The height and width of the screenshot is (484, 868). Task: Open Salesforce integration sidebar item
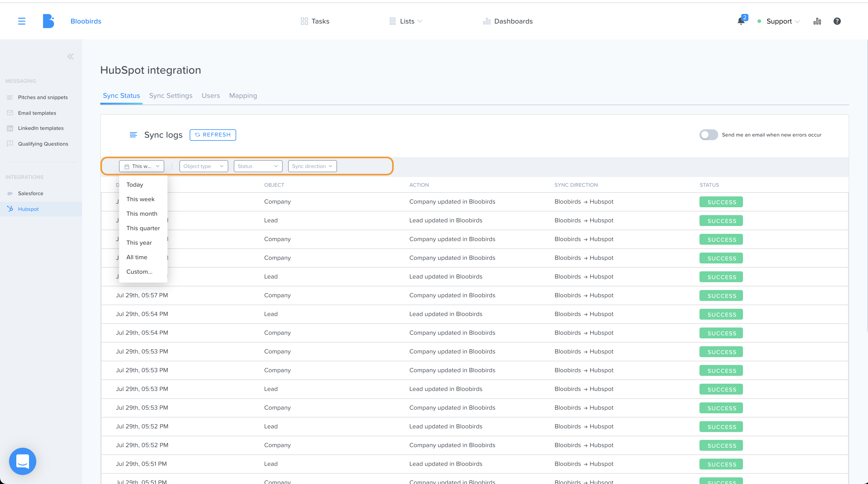tap(31, 193)
